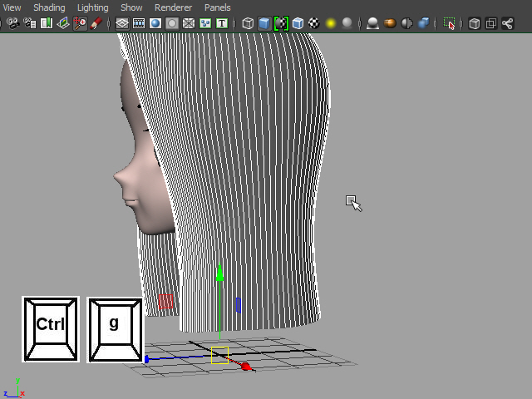The height and width of the screenshot is (399, 532).
Task: Open the Show dropdown menu
Action: [x=131, y=7]
